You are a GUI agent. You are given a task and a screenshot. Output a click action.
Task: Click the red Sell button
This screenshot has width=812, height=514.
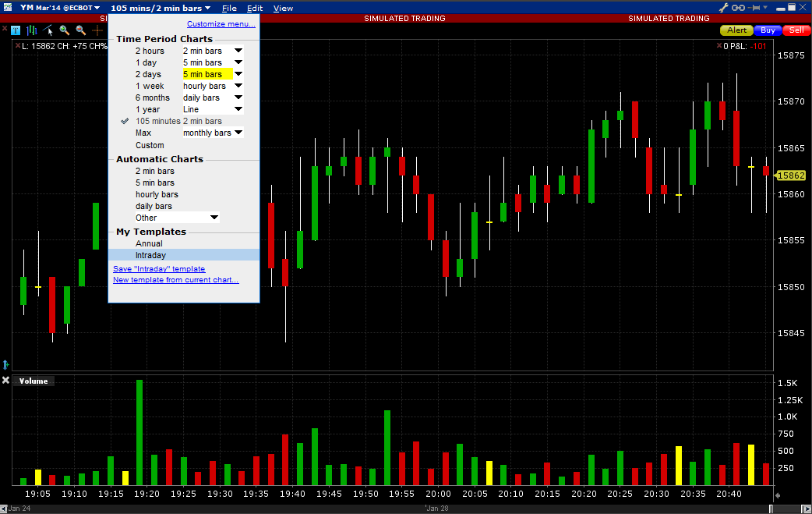click(796, 30)
